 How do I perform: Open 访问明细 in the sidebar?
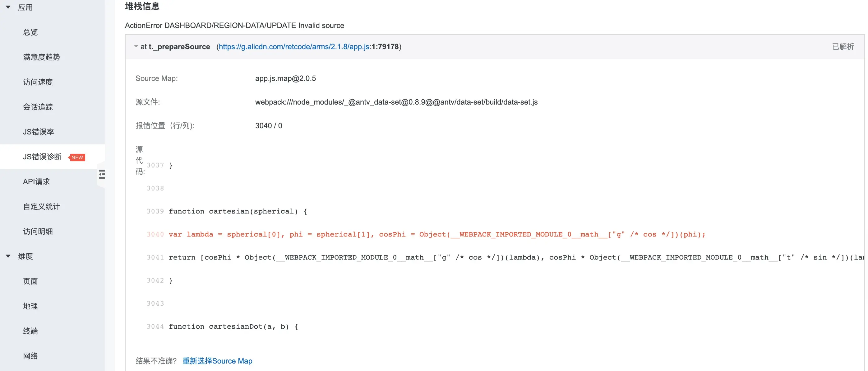[x=38, y=231]
